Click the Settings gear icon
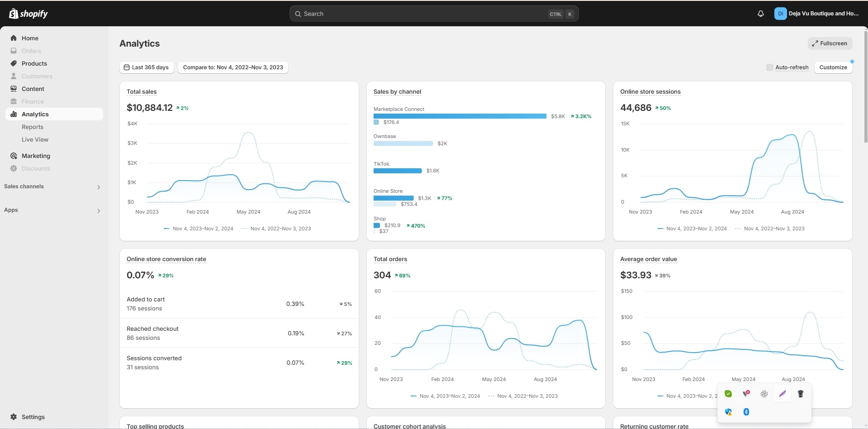Viewport: 868px width, 429px height. coord(14,417)
